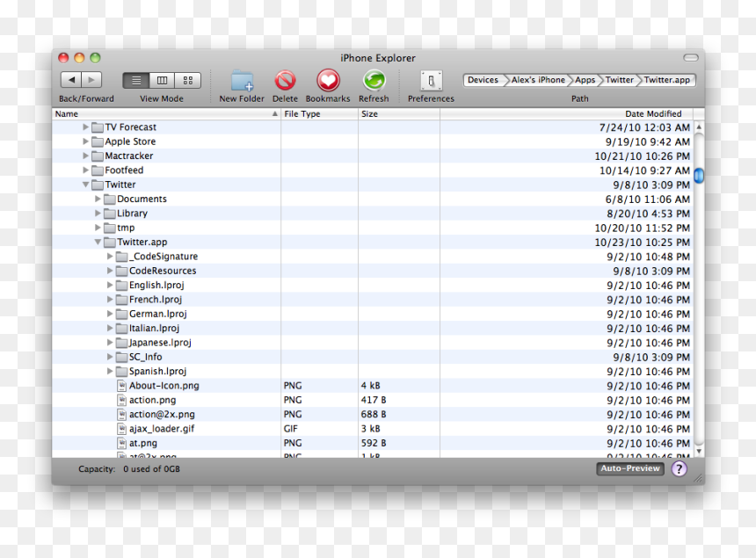Click the scrollbar down arrow
Screen dimensions: 756x558
[699, 451]
